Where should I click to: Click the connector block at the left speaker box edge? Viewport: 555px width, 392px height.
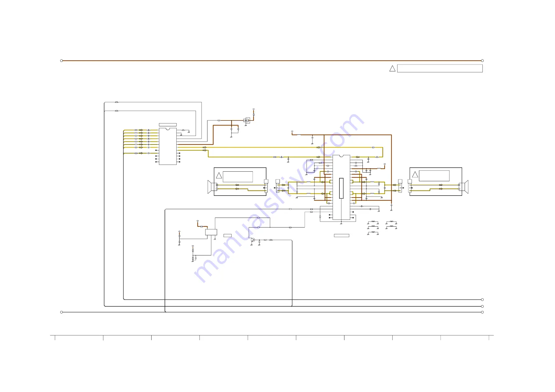click(x=266, y=186)
